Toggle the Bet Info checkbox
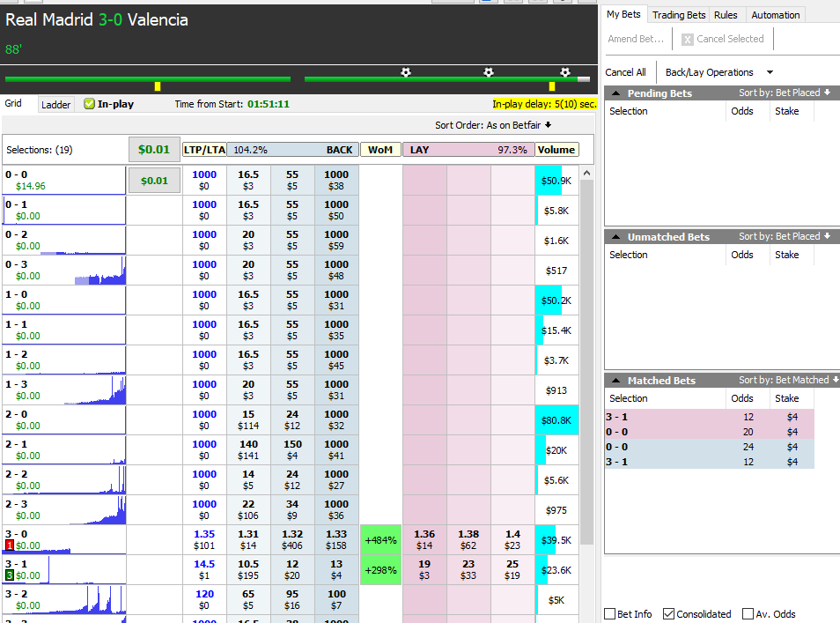Image resolution: width=840 pixels, height=623 pixels. click(x=609, y=614)
